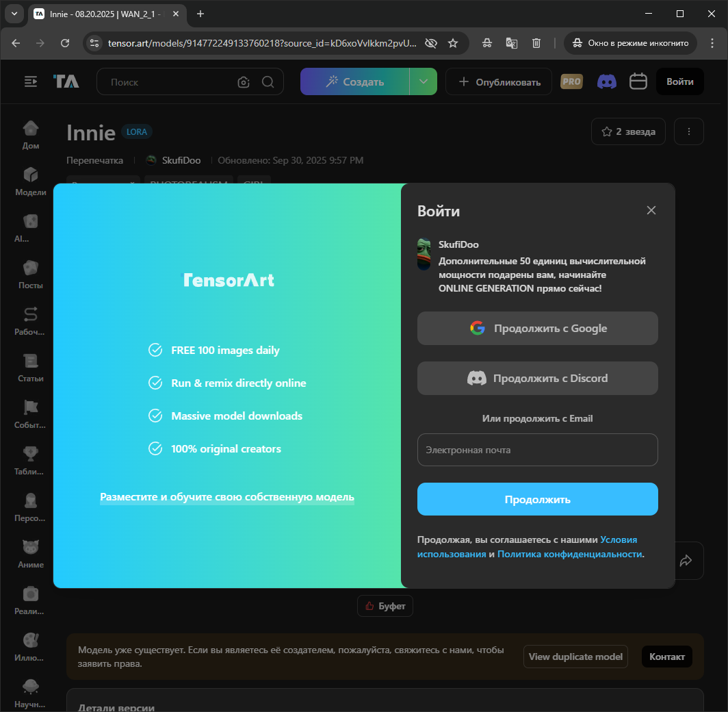Image resolution: width=728 pixels, height=712 pixels.
Task: Continue with Discord sign-in
Action: [x=537, y=379]
